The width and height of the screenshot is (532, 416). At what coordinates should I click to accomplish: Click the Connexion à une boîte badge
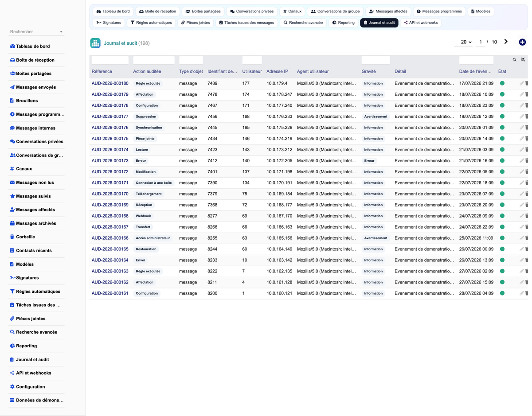154,183
